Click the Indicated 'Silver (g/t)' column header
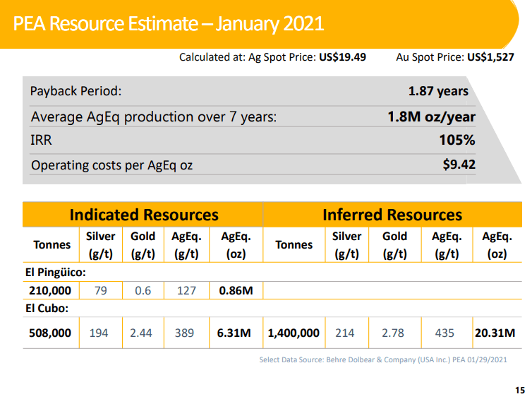Image resolution: width=532 pixels, height=399 pixels. 100,245
